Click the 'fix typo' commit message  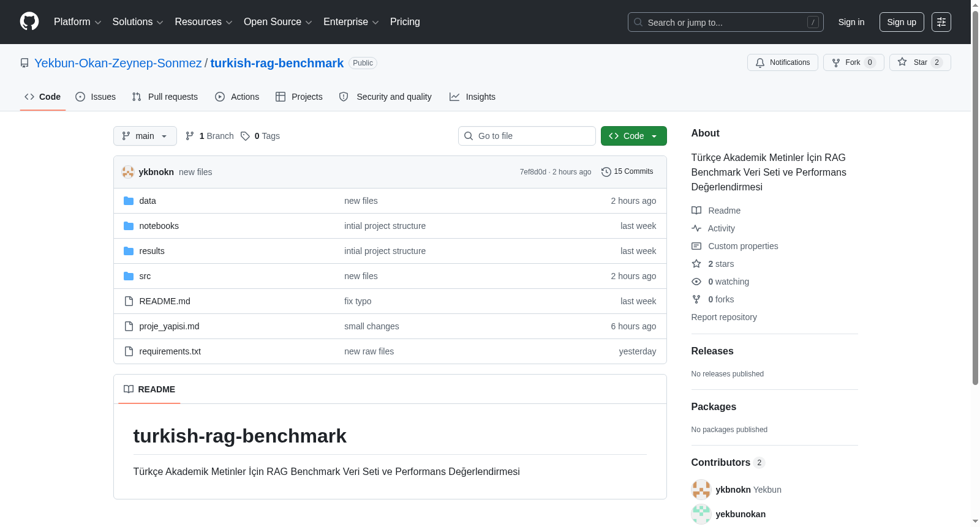coord(358,301)
